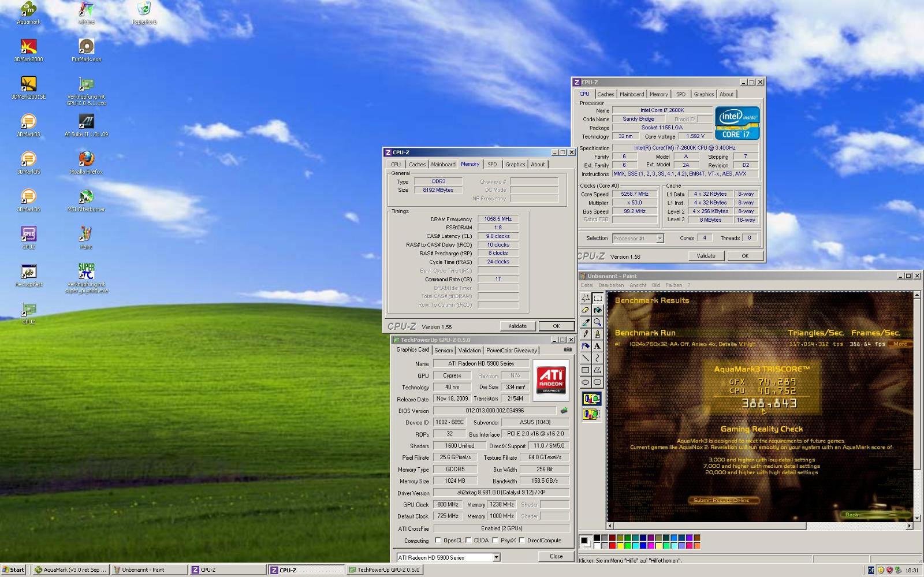Click the BIOS Version field in GPU-Z
This screenshot has width=924, height=577.
point(495,411)
